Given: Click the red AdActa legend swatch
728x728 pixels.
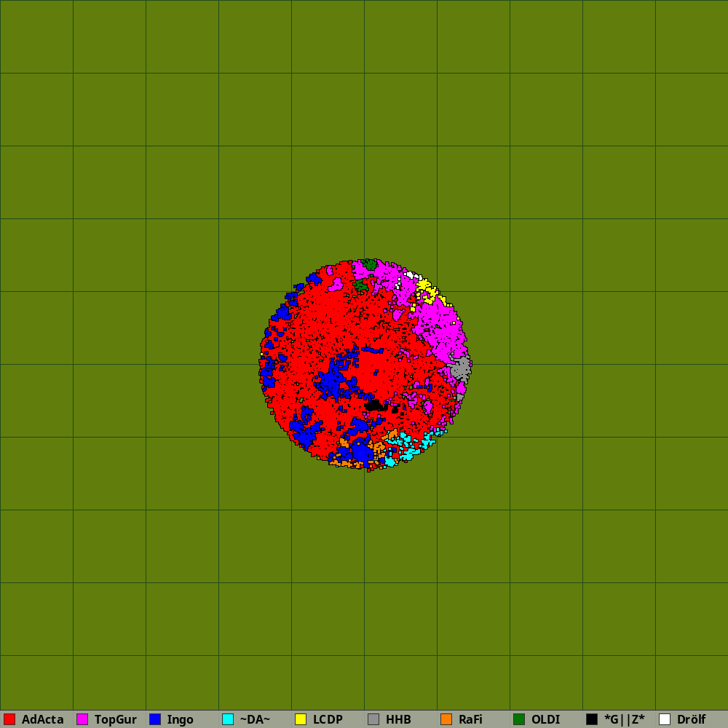Looking at the screenshot, I should 9,719.
